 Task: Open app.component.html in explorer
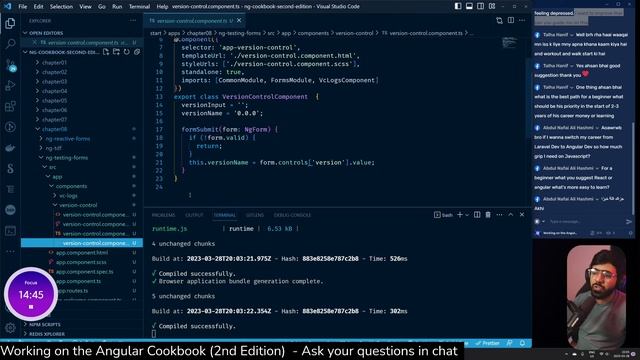click(x=82, y=253)
